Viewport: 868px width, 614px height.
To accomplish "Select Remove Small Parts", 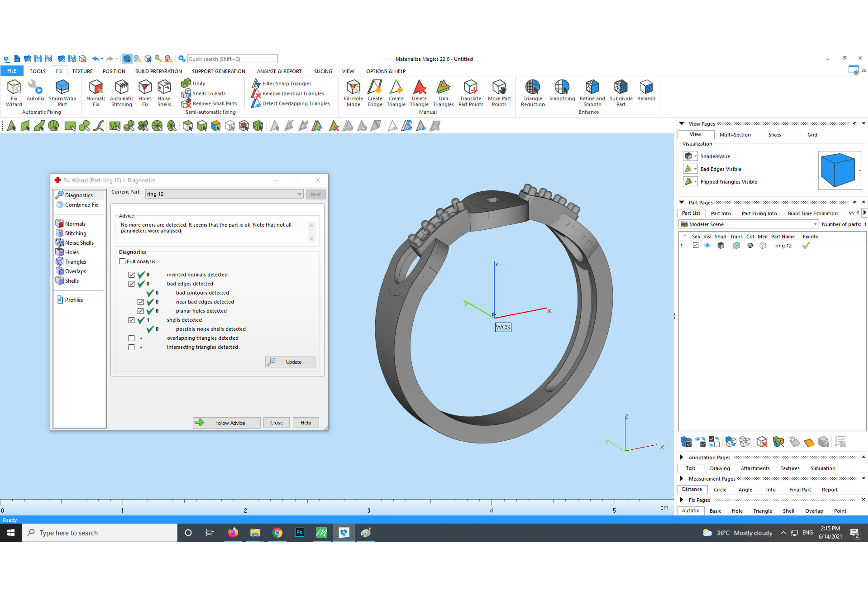I will (x=209, y=103).
